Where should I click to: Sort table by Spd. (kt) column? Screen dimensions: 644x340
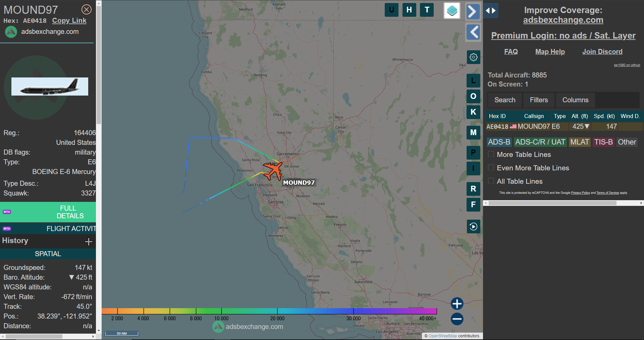point(604,116)
